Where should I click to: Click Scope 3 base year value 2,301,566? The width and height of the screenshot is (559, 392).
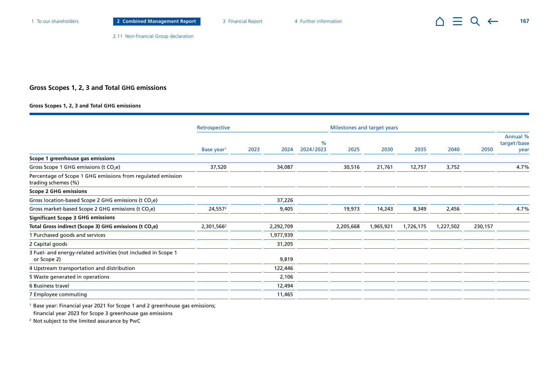tap(214, 227)
